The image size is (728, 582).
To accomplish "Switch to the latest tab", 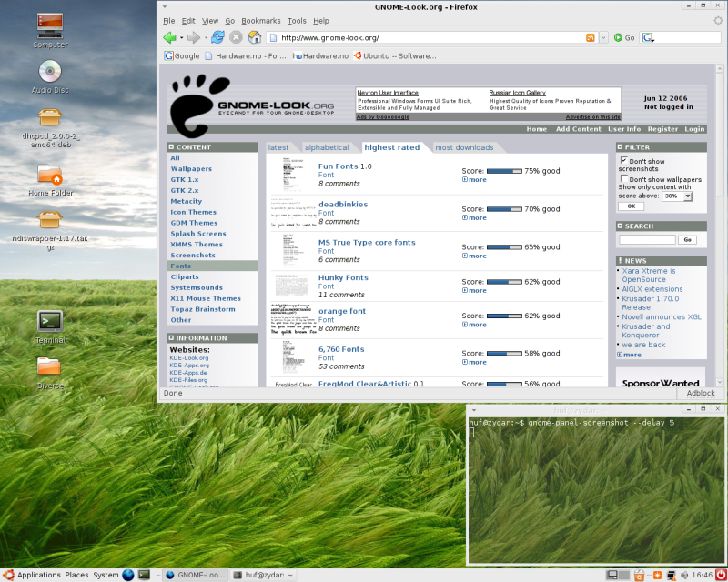I will click(x=278, y=147).
